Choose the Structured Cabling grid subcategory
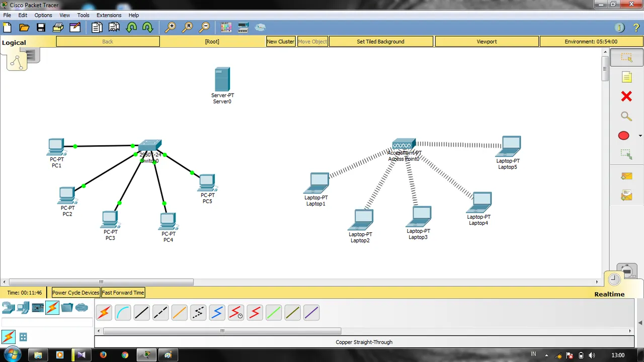This screenshot has height=362, width=644. tap(23, 337)
